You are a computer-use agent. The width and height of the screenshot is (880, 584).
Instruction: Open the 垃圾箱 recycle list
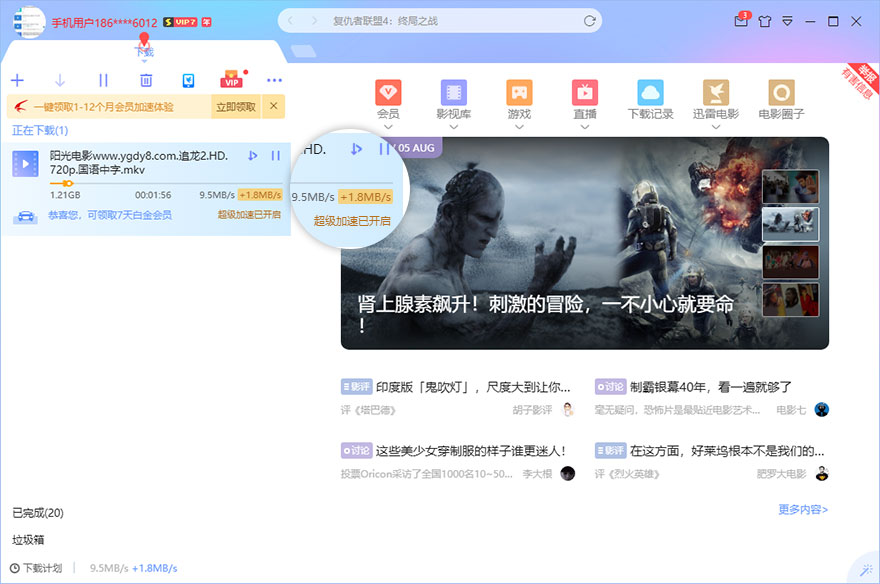[28, 540]
